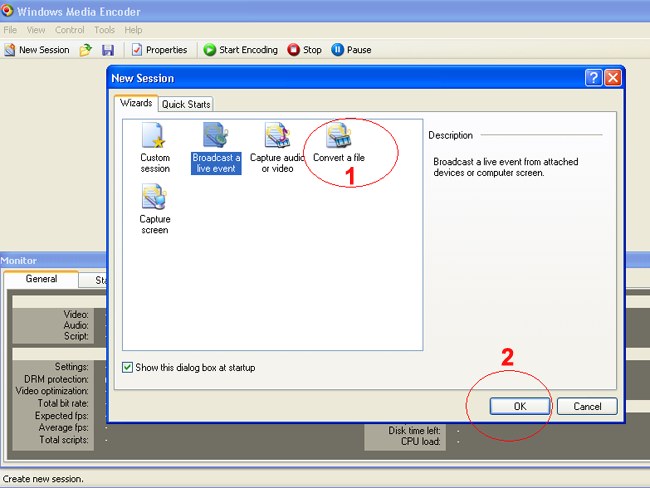
Task: Click the Pause toolbar button
Action: pos(351,50)
